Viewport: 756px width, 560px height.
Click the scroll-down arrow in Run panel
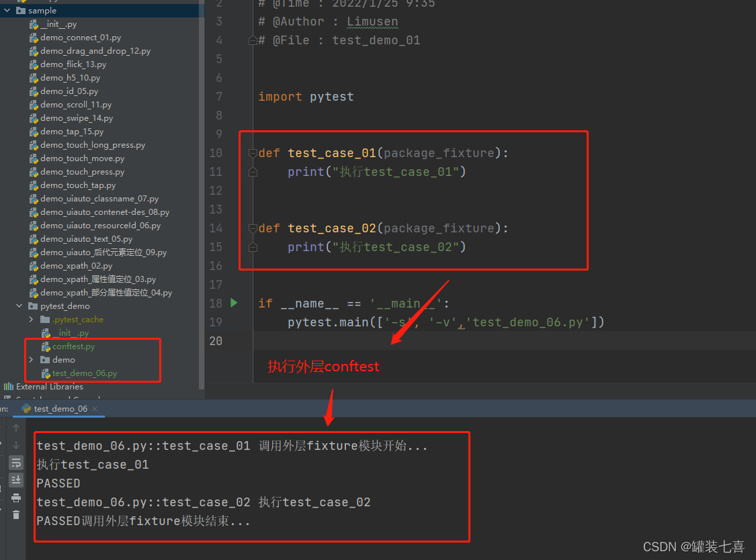point(16,445)
